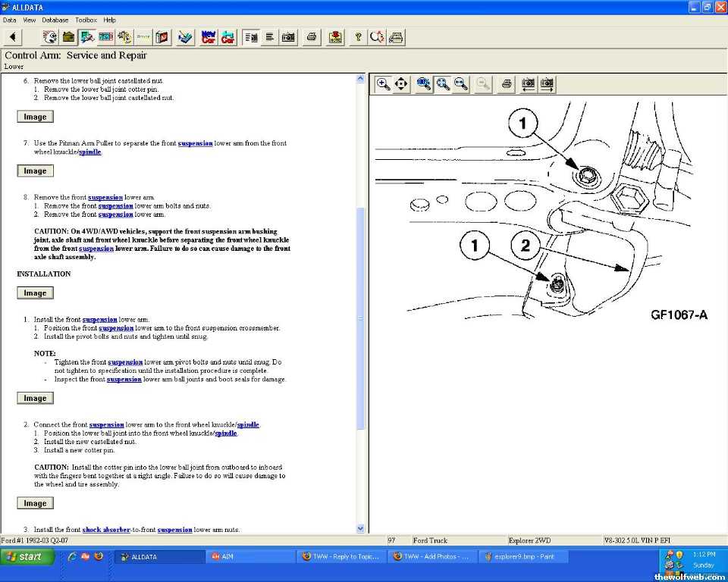This screenshot has height=582, width=728.
Task: Click the question mark help icon
Action: 358,36
